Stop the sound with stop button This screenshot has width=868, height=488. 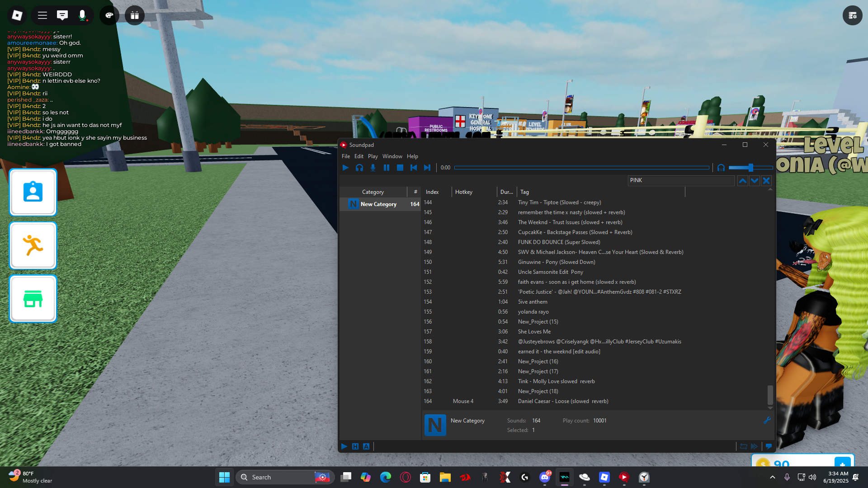pos(400,168)
